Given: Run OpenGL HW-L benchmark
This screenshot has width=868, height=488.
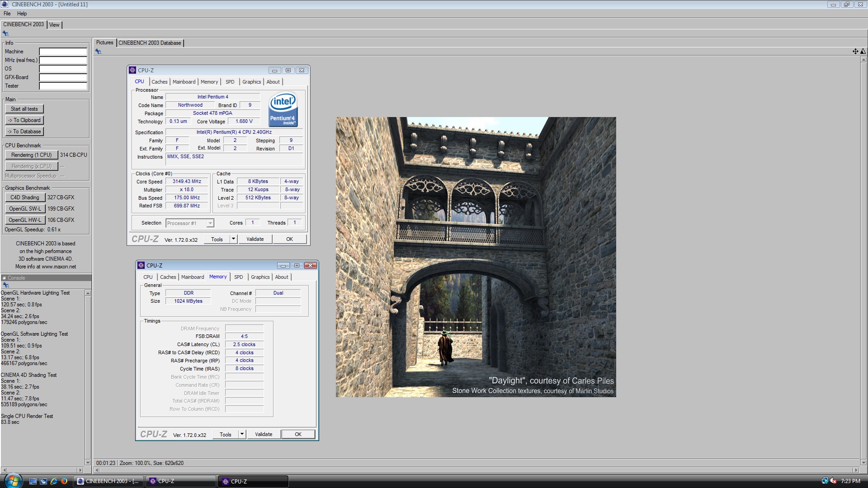Looking at the screenshot, I should coord(25,220).
